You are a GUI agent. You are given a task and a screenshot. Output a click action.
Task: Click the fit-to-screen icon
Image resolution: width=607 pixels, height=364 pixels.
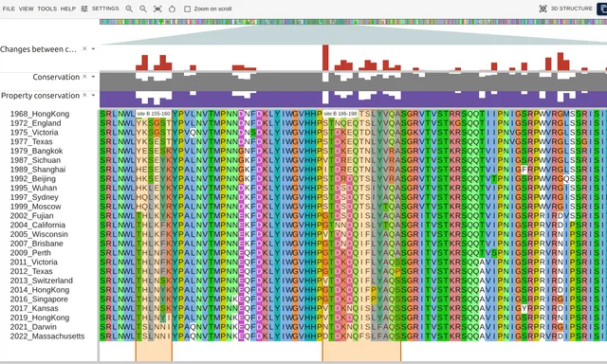pos(157,9)
